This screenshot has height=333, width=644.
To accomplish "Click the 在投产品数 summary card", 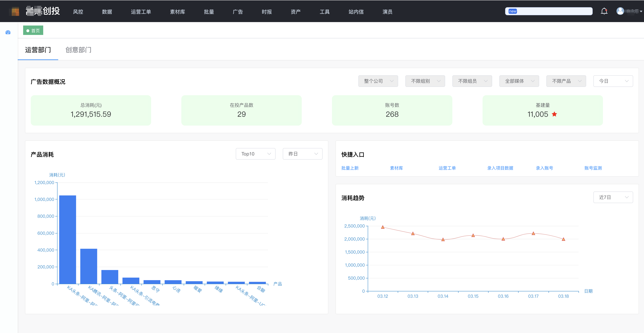I will point(242,110).
